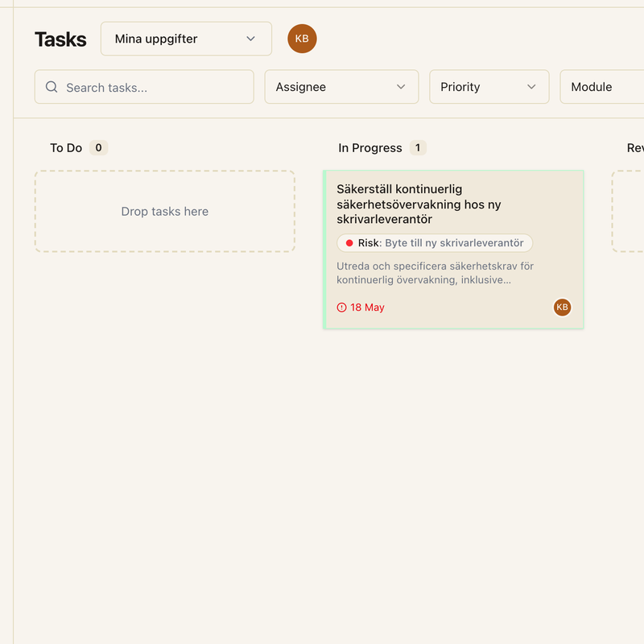Open the Säkerställ kontinuerlig säkerhetsövervakning task card
Viewport: 644px width, 644px height.
tap(453, 250)
